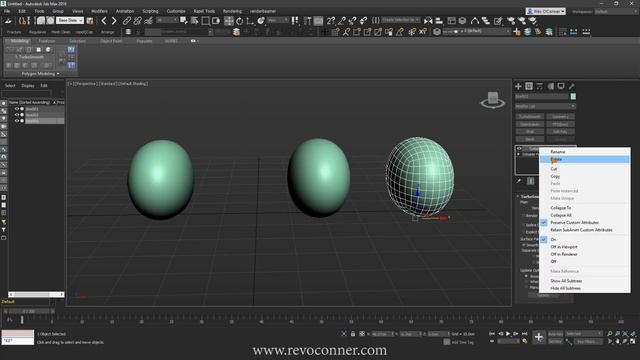
Task: Open the Create Selection Set dropdown
Action: point(400,20)
